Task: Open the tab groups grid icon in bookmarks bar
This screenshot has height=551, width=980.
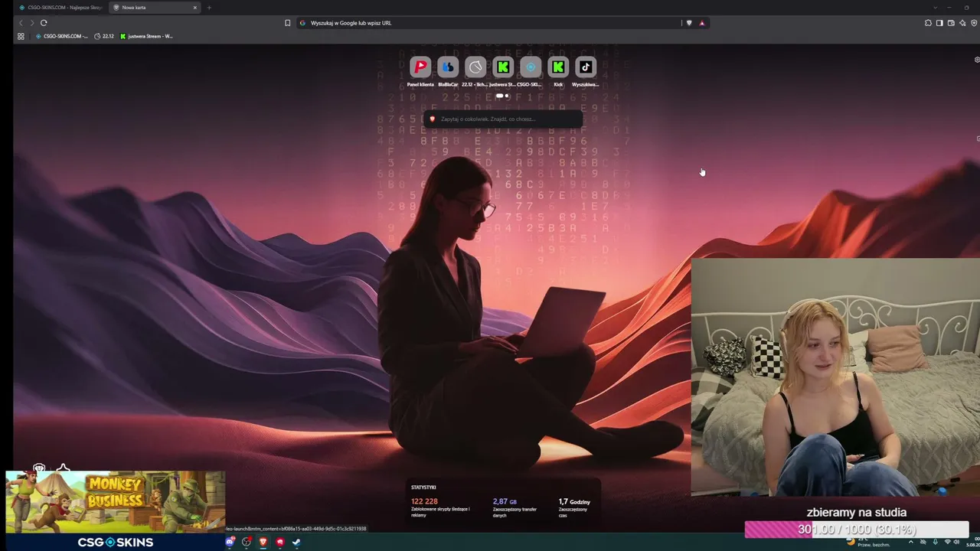Action: [21, 36]
